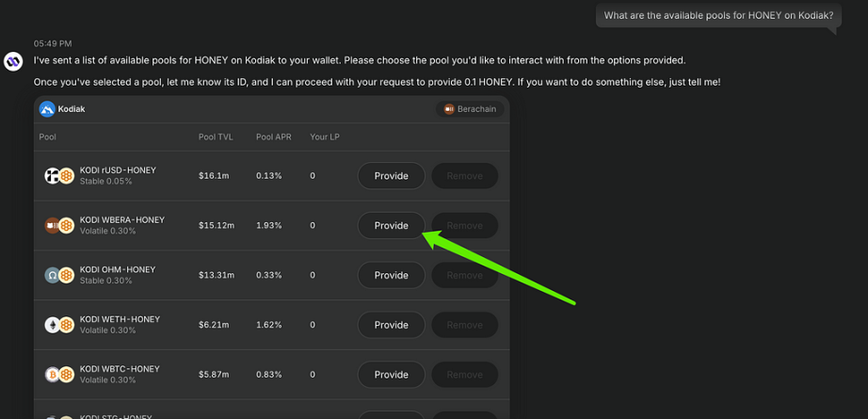This screenshot has height=419, width=868.
Task: Click the Pool APR column header
Action: 273,137
